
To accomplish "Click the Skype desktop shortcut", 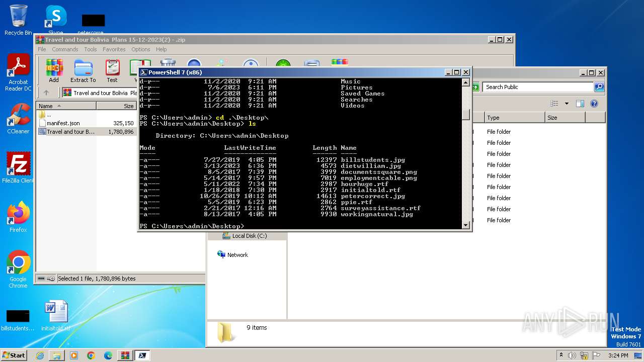I will click(55, 20).
